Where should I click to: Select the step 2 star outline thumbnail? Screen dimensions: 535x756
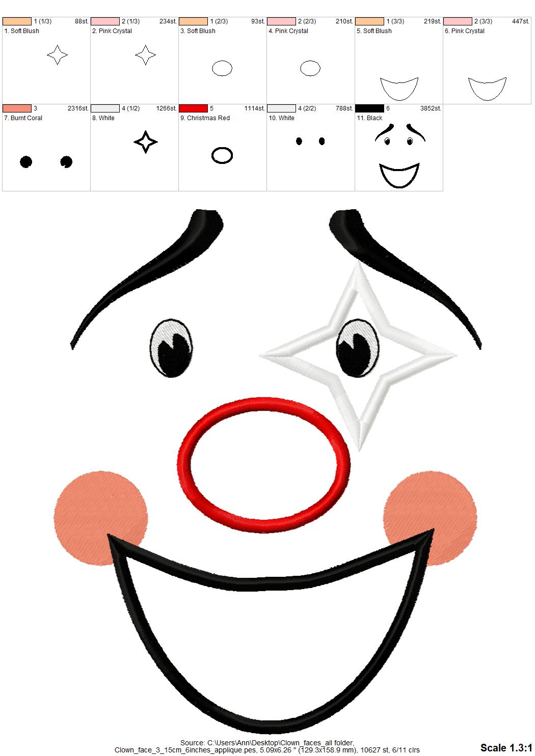click(145, 54)
